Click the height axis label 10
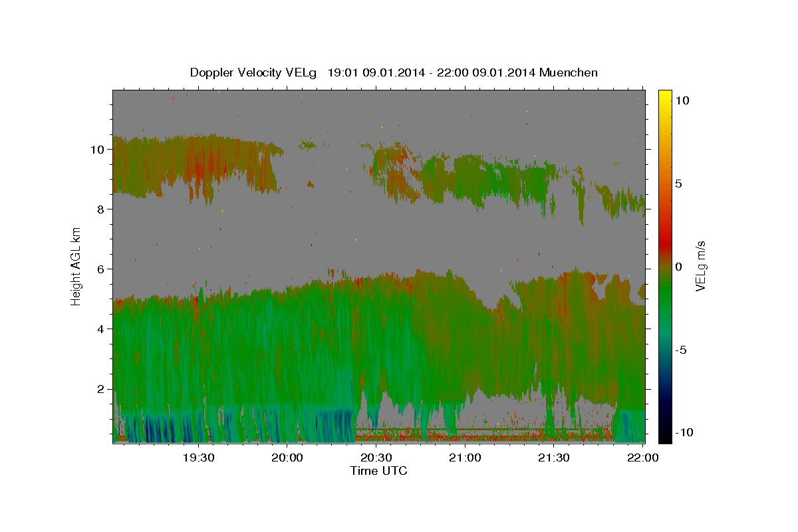Viewport: 798px width, 532px height. coord(97,149)
